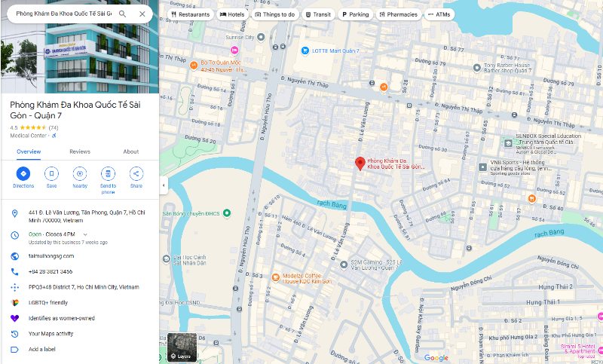The height and width of the screenshot is (364, 603).
Task: Click the place title Phòng Khám Đa Khoa
Action: click(x=75, y=110)
